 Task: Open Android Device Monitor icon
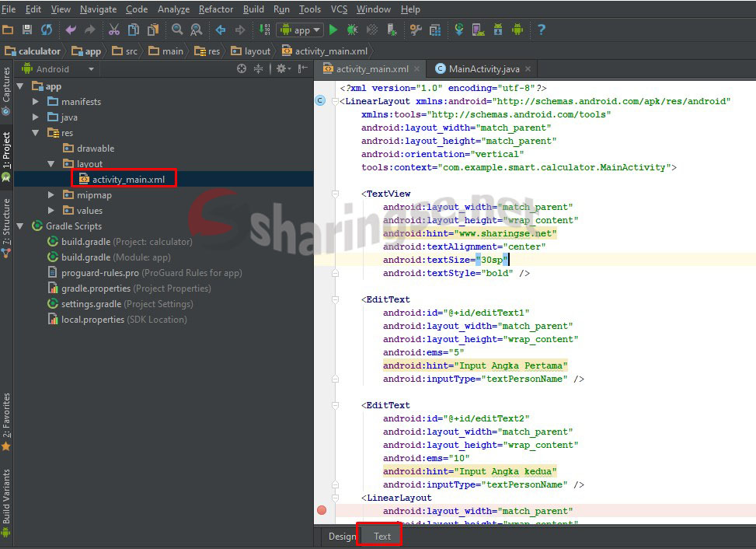click(517, 30)
